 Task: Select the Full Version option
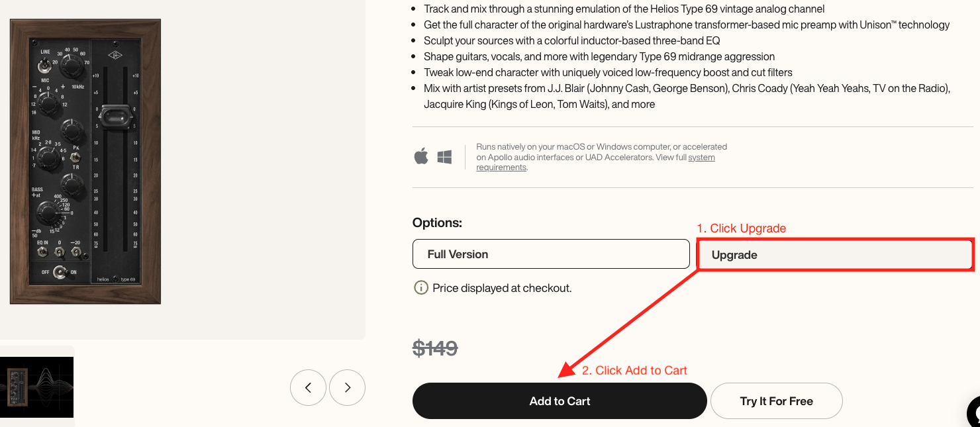[551, 254]
